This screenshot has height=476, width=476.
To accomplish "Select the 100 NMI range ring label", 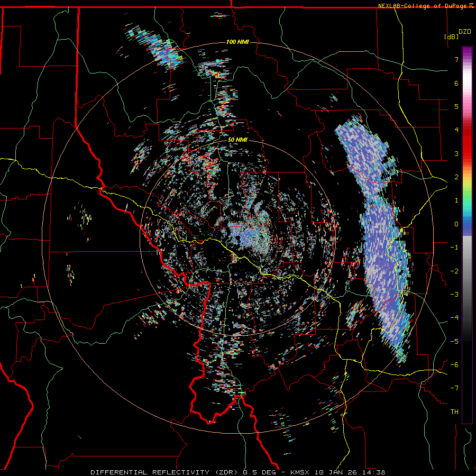I will pos(237,42).
